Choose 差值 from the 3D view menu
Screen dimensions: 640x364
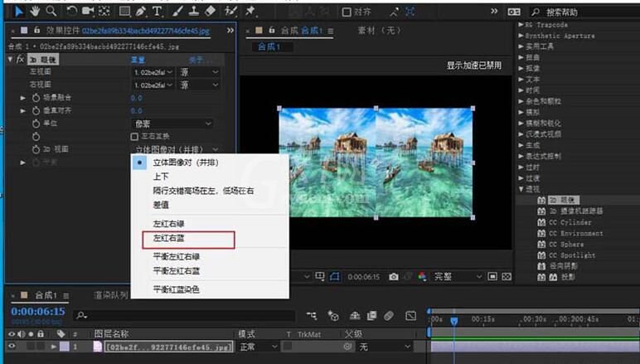click(161, 205)
